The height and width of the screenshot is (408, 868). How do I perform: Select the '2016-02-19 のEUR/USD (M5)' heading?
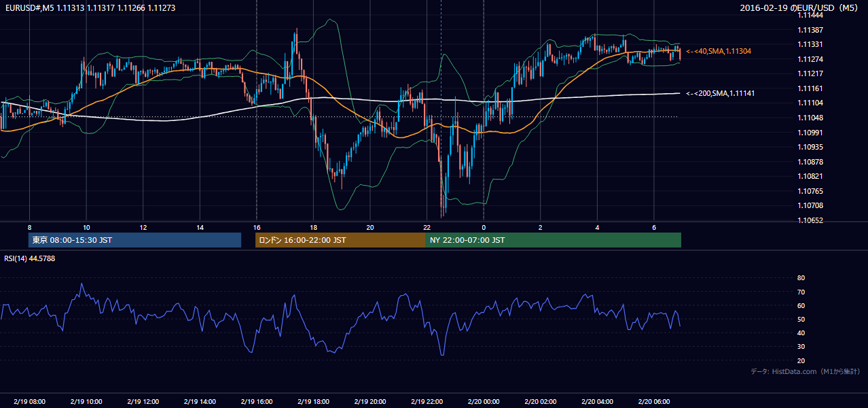(800, 7)
